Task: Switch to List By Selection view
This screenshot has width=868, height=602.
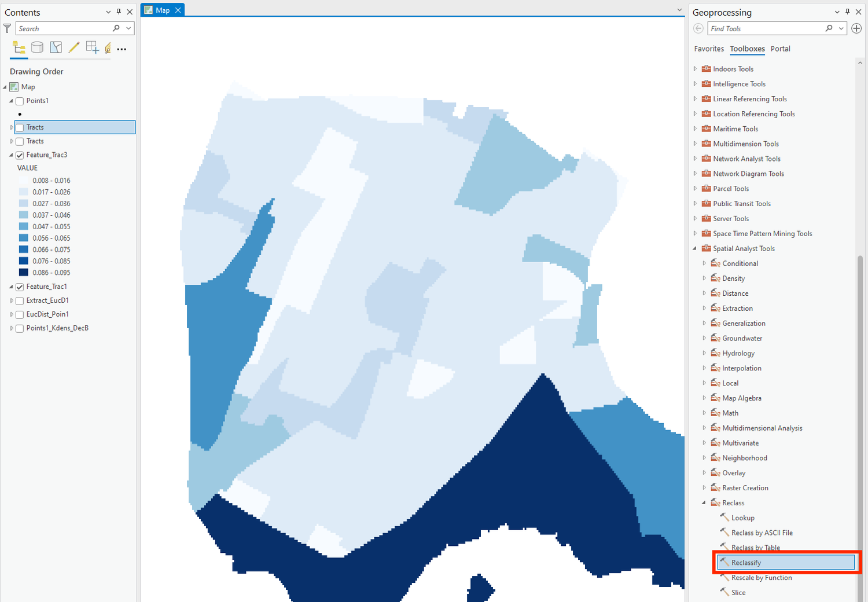Action: click(x=56, y=47)
